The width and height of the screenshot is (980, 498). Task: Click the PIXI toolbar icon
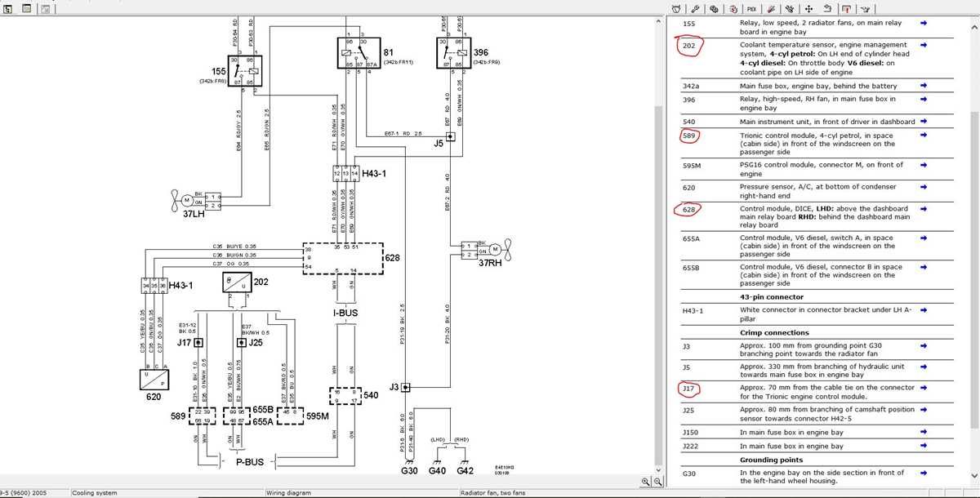pos(751,9)
